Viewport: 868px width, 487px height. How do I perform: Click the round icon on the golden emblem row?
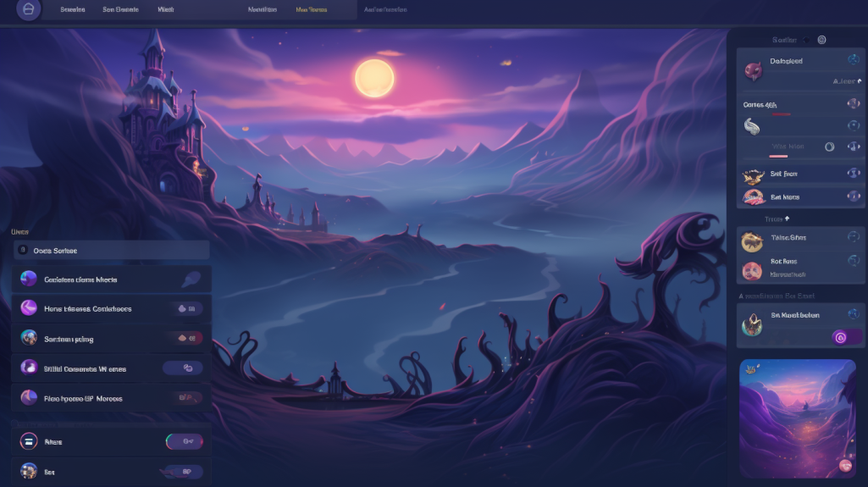pos(853,174)
